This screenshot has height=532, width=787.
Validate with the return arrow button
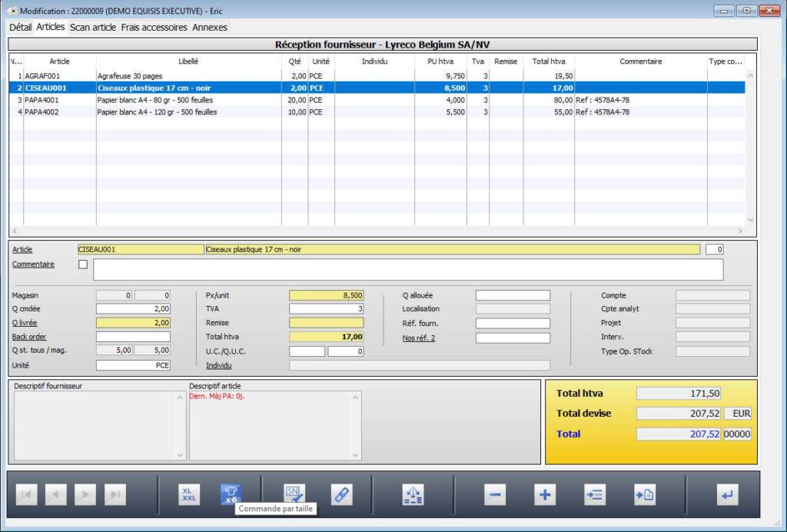click(x=727, y=495)
